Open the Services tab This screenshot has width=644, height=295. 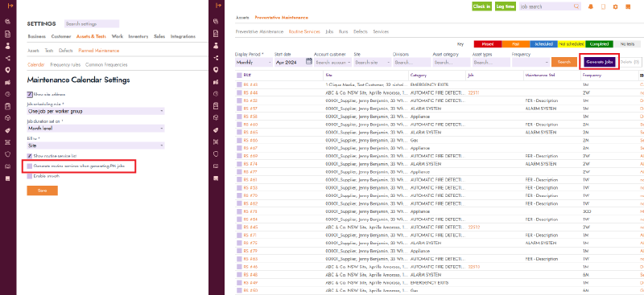tap(381, 31)
